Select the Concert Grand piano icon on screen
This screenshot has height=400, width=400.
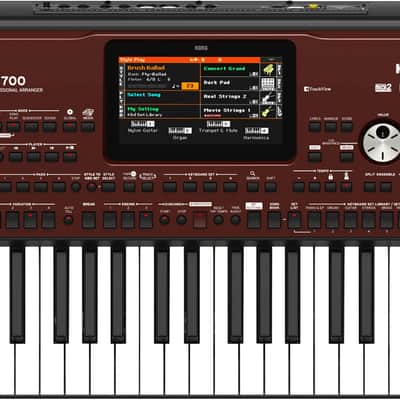(268, 70)
